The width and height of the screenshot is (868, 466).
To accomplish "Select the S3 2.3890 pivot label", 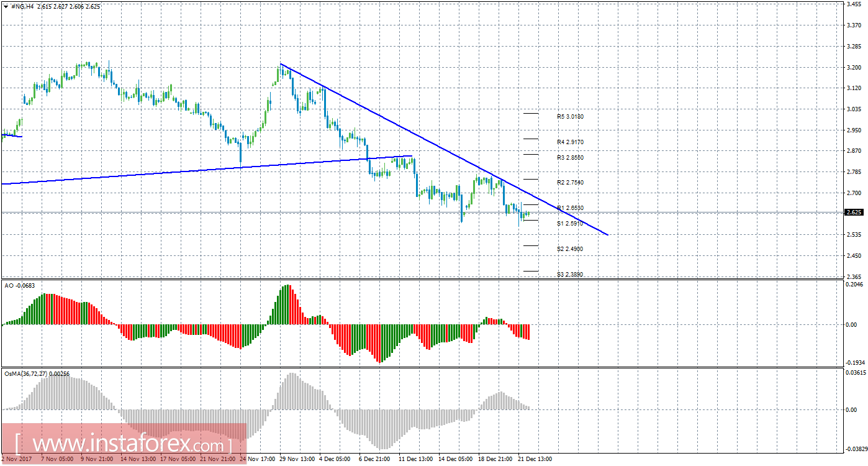I will [570, 274].
